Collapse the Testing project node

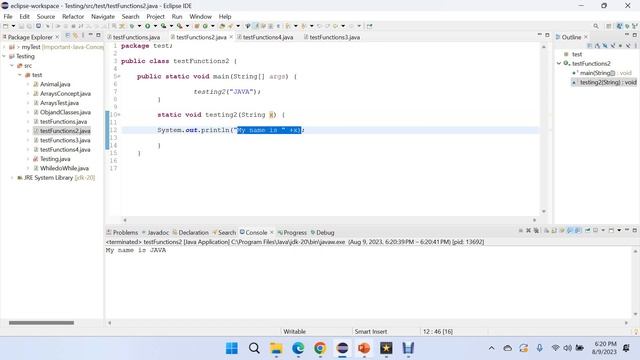(x=4, y=56)
